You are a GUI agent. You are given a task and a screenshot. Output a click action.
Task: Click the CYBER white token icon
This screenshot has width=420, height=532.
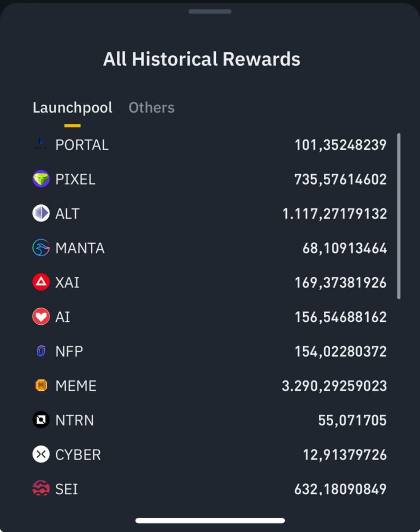tap(41, 454)
